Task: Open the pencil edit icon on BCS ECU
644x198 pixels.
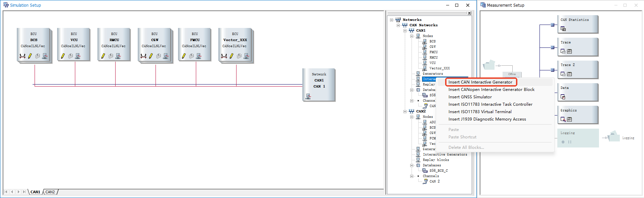Action: pyautogui.click(x=30, y=56)
